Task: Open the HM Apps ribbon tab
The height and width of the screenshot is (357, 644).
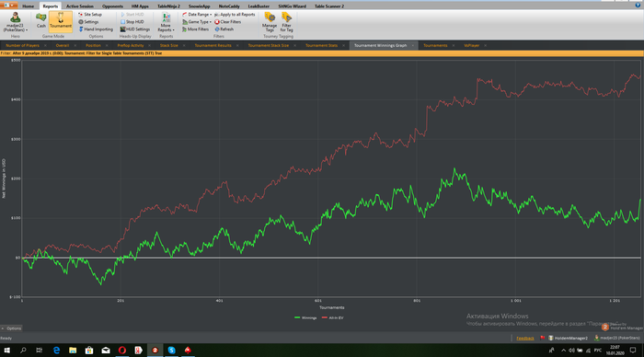Action: click(x=140, y=6)
